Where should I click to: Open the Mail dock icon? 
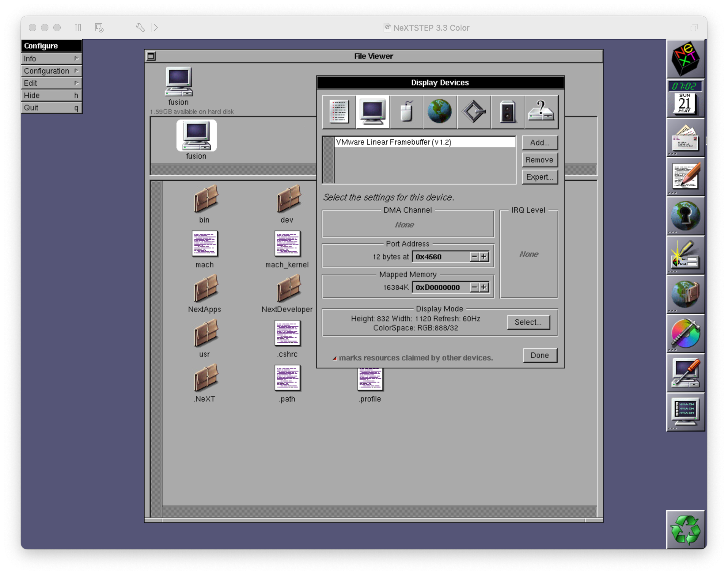point(685,138)
